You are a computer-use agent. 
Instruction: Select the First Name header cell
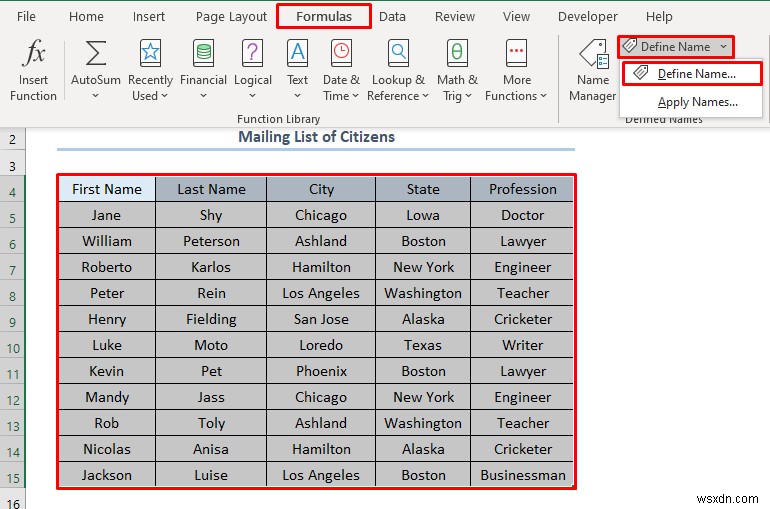pyautogui.click(x=107, y=189)
